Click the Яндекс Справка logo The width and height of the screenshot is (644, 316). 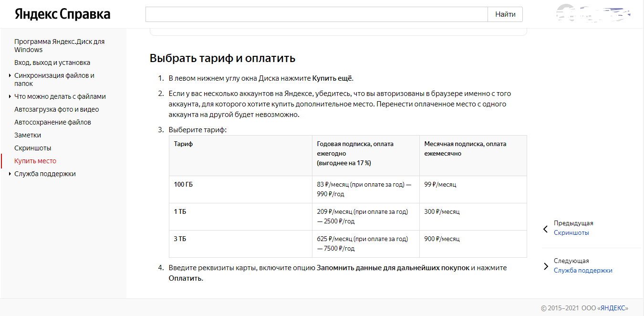62,14
